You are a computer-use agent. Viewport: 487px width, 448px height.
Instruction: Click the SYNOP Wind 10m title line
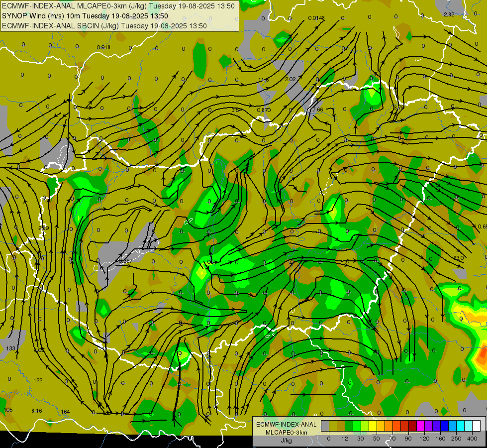click(x=85, y=16)
